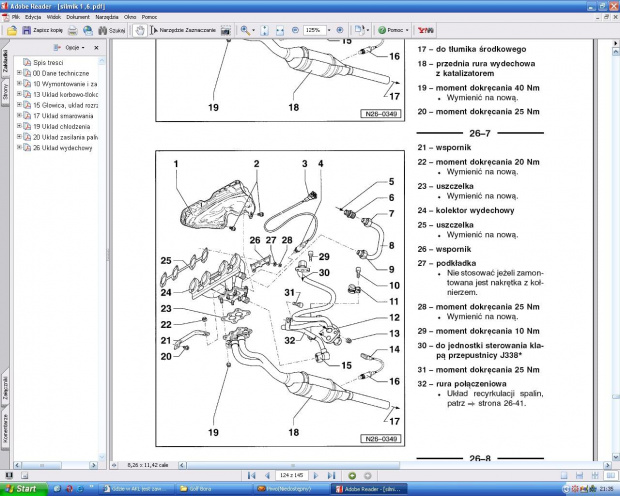The width and height of the screenshot is (620, 496).
Task: Open the zoom percentage dropdown
Action: [x=329, y=30]
